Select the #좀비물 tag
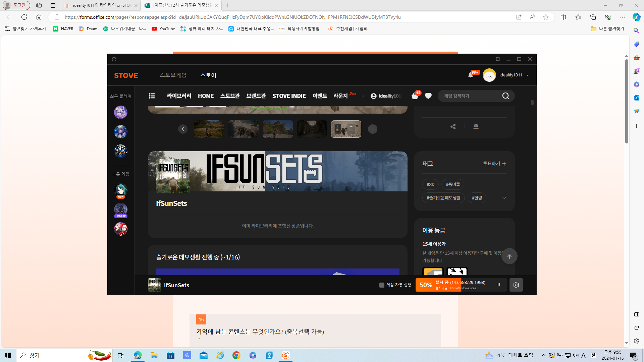This screenshot has height=362, width=644. click(x=453, y=184)
